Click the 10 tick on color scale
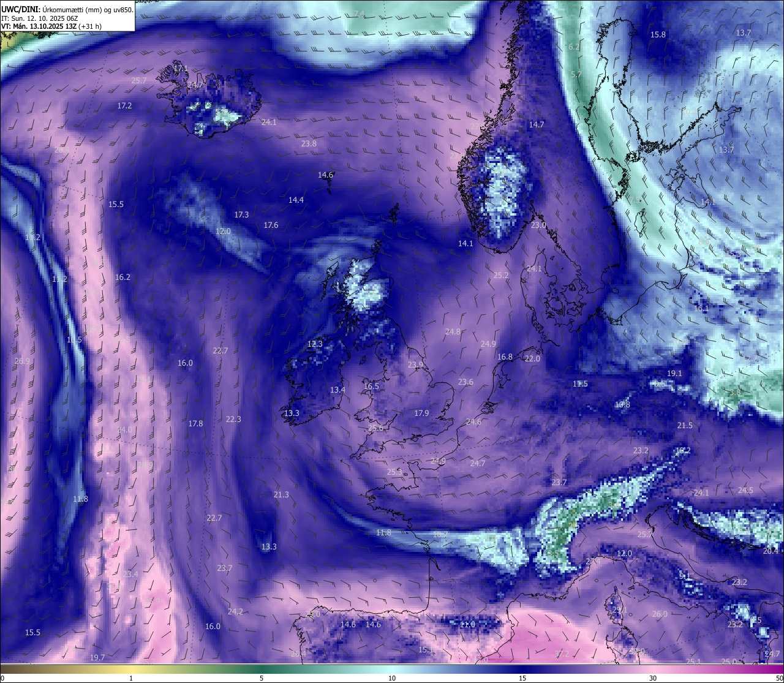 [x=392, y=678]
